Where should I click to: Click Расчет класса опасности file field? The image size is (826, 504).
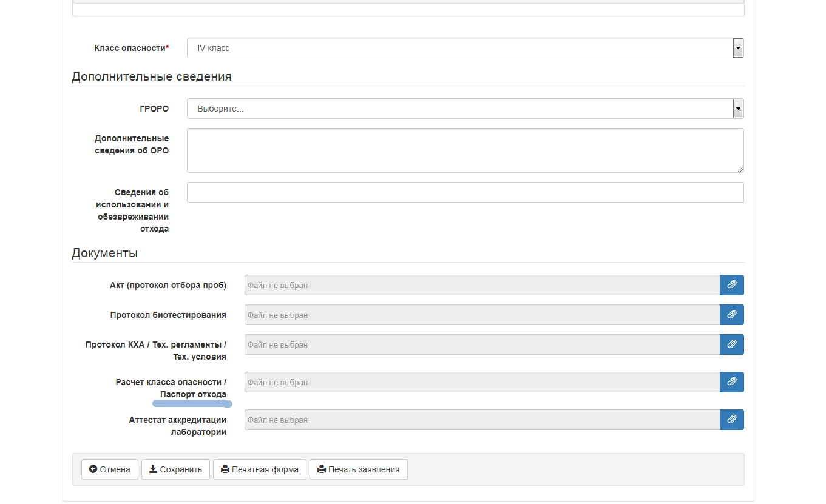tap(482, 382)
